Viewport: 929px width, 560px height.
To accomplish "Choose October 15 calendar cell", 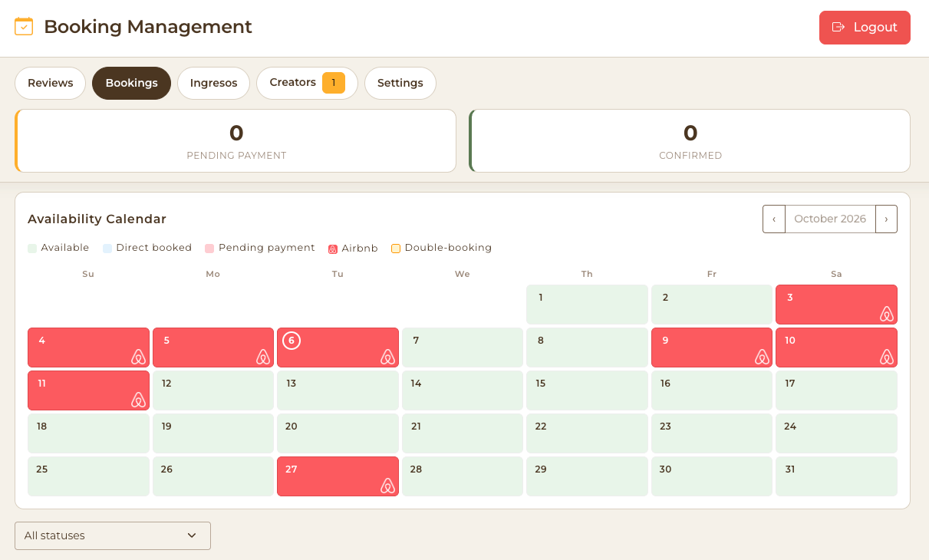I will click(x=587, y=390).
